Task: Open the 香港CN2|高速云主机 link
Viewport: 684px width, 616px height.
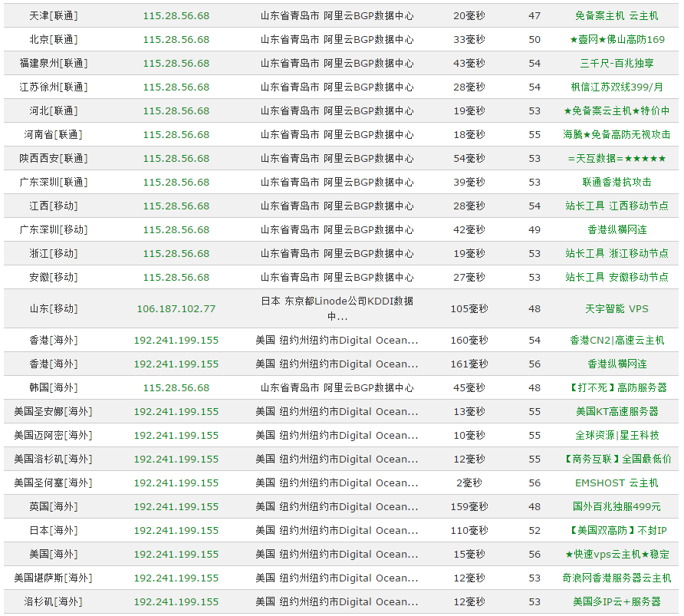Action: click(616, 340)
